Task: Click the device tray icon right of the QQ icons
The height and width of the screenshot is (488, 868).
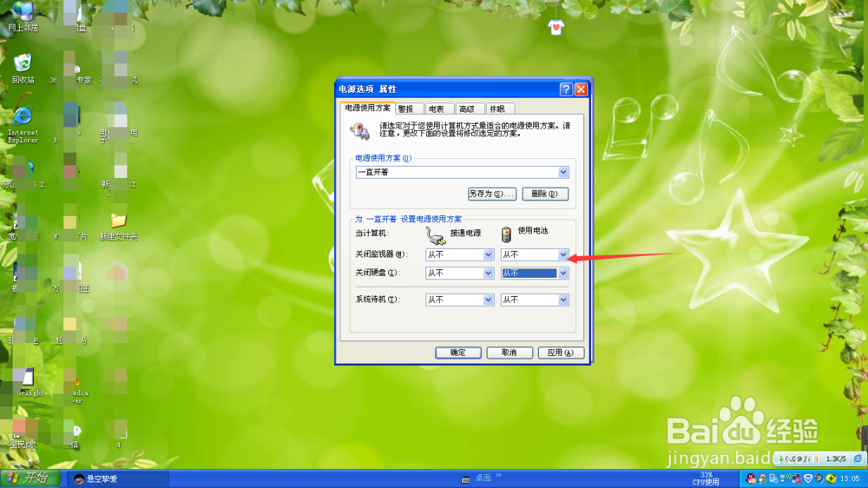Action: pyautogui.click(x=774, y=478)
